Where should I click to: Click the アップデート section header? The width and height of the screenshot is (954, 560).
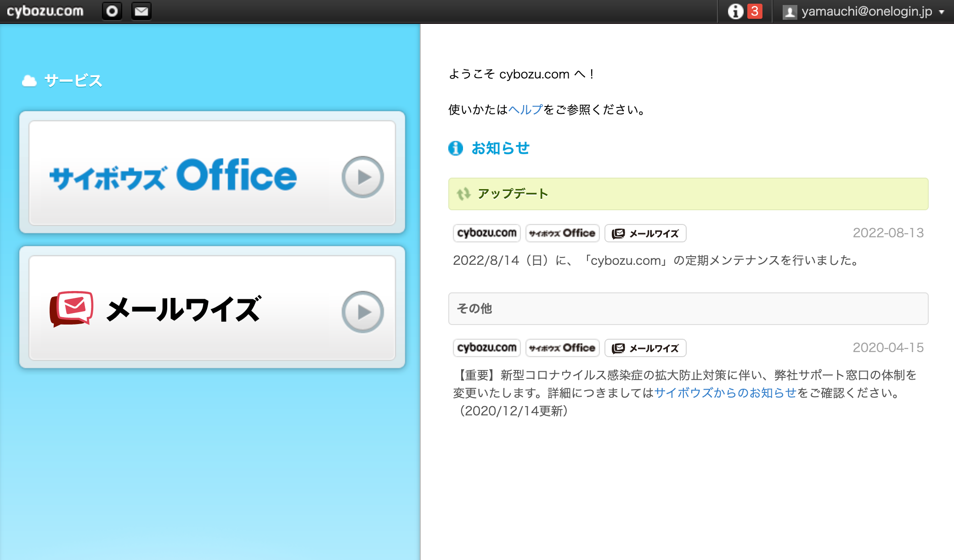click(x=688, y=194)
